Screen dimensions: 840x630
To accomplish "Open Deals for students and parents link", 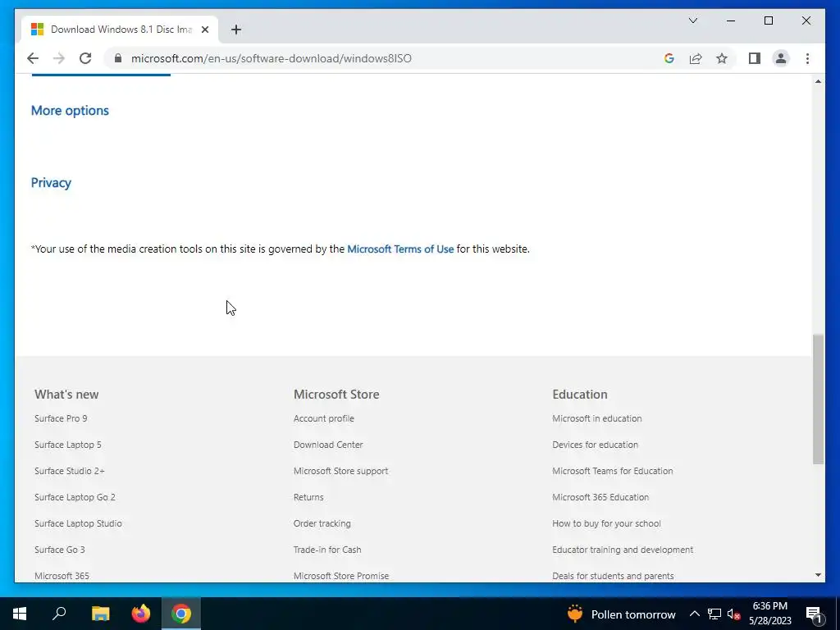I will point(613,576).
